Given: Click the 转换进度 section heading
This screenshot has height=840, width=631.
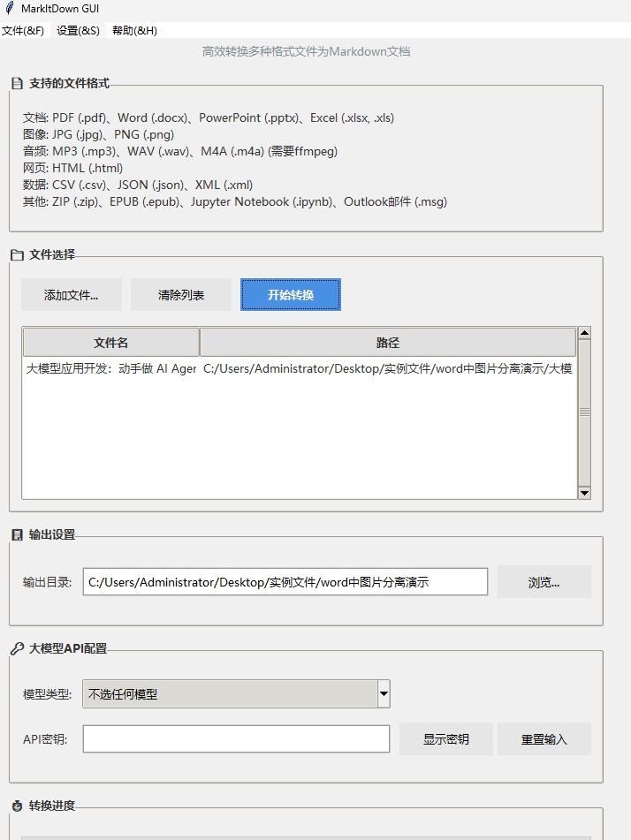Looking at the screenshot, I should click(52, 806).
